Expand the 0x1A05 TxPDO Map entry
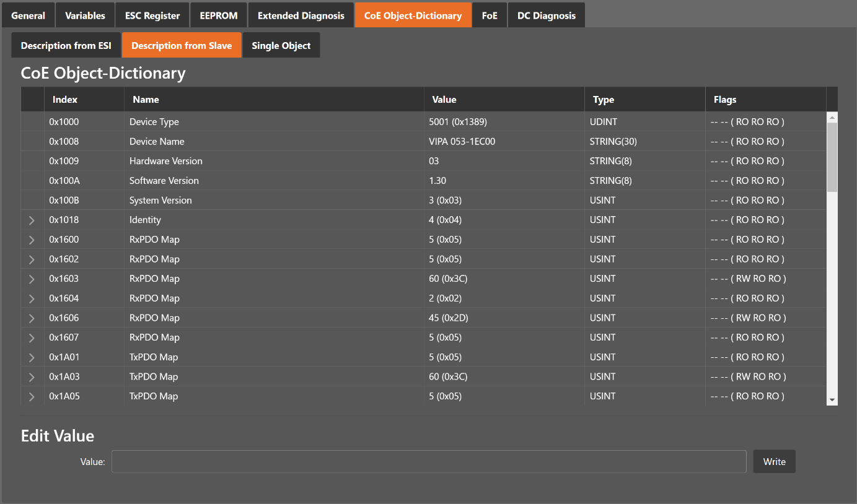857x504 pixels. tap(32, 396)
